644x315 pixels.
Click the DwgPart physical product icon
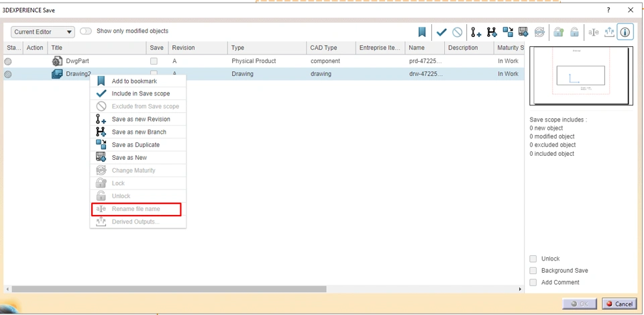56,61
